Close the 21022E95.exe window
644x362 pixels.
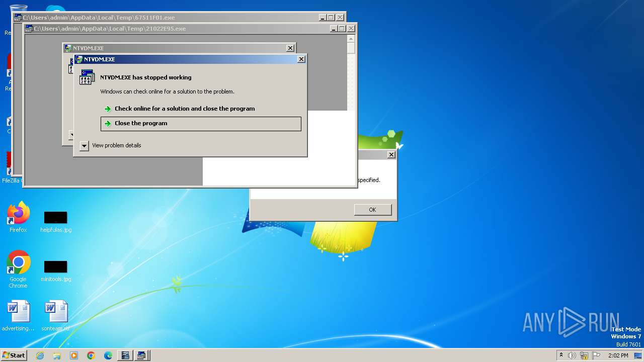coord(351,29)
